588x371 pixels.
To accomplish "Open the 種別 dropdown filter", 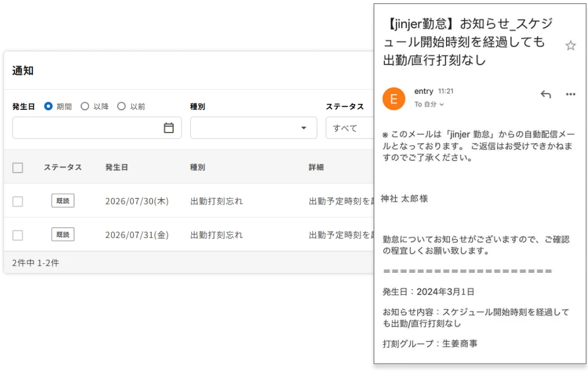I will [253, 128].
